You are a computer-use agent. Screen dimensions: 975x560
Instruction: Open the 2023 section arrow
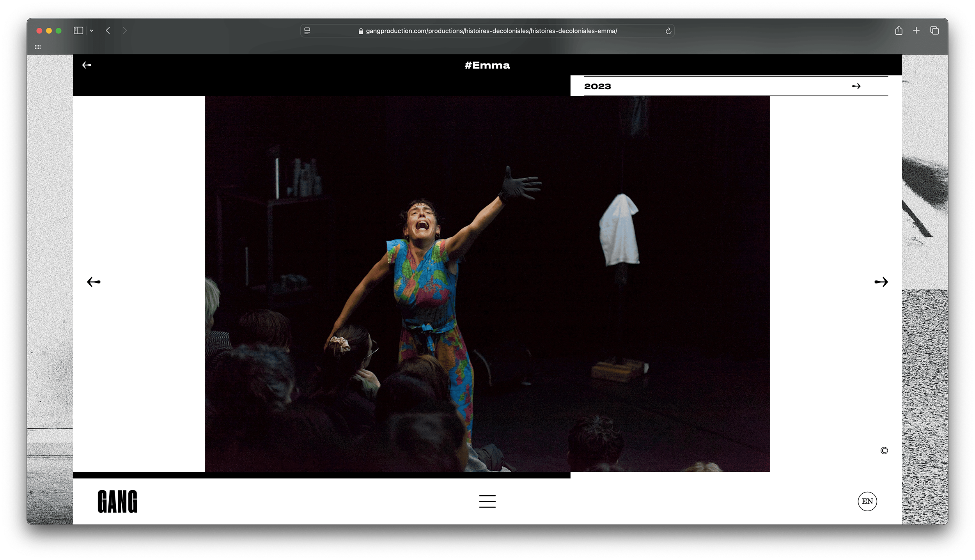point(856,86)
